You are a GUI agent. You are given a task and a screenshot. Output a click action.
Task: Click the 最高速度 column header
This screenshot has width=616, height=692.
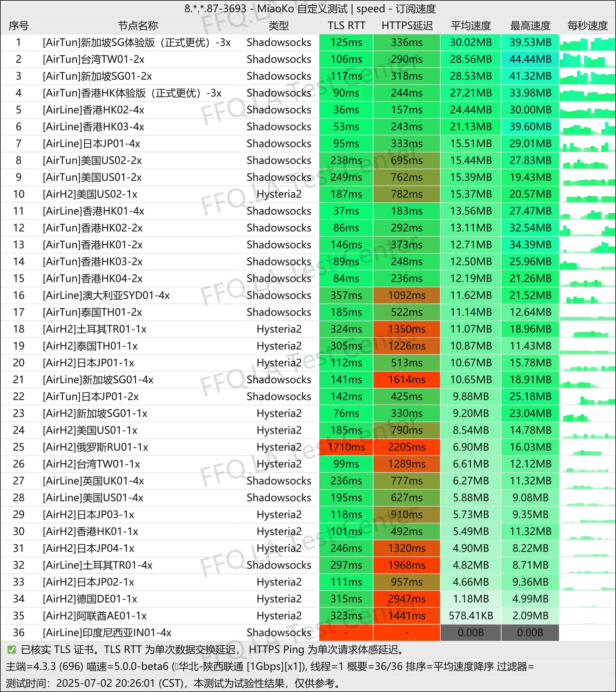[530, 25]
